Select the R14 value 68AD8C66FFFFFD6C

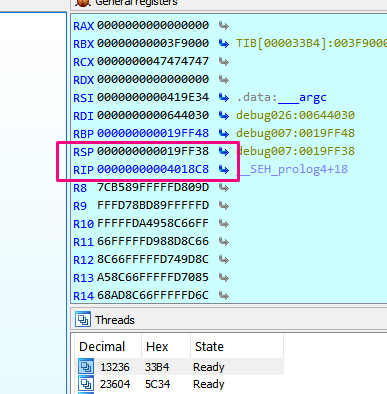click(x=153, y=296)
